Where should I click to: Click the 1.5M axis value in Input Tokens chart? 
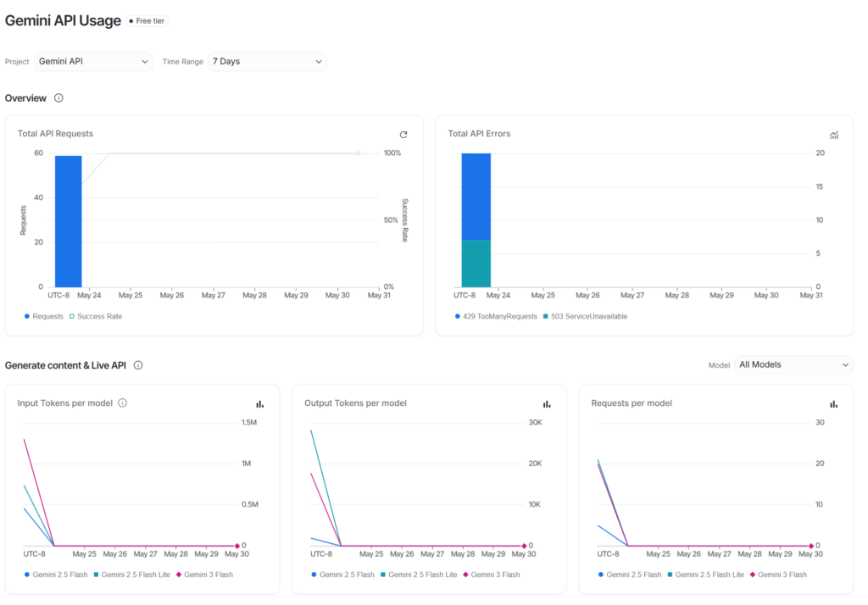(249, 422)
